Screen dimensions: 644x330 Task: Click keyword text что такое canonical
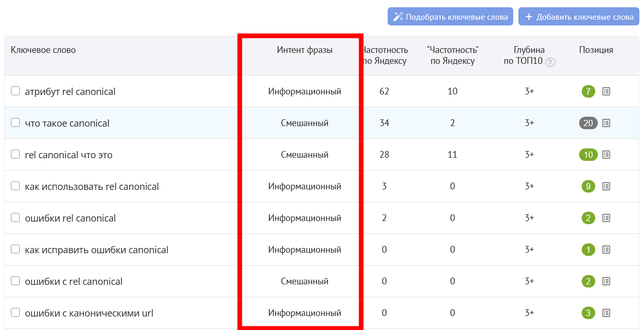point(67,123)
